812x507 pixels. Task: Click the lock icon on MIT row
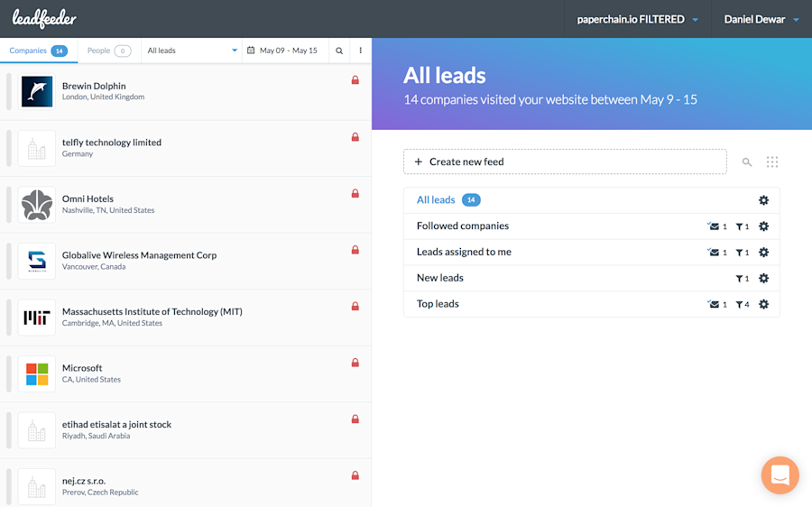click(355, 306)
